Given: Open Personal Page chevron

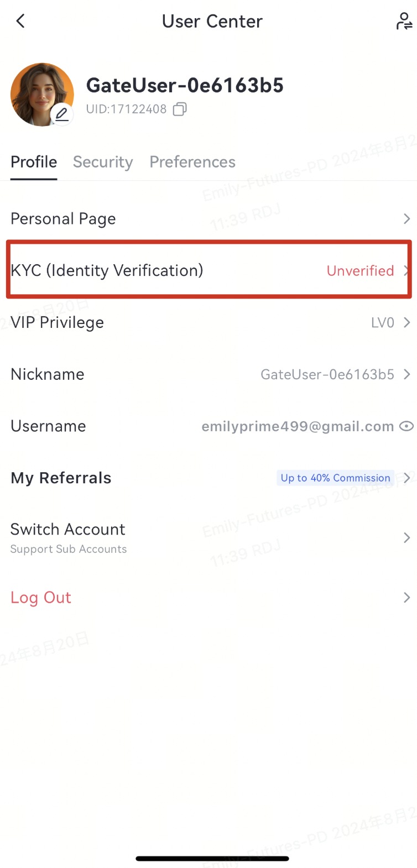Looking at the screenshot, I should [x=406, y=219].
